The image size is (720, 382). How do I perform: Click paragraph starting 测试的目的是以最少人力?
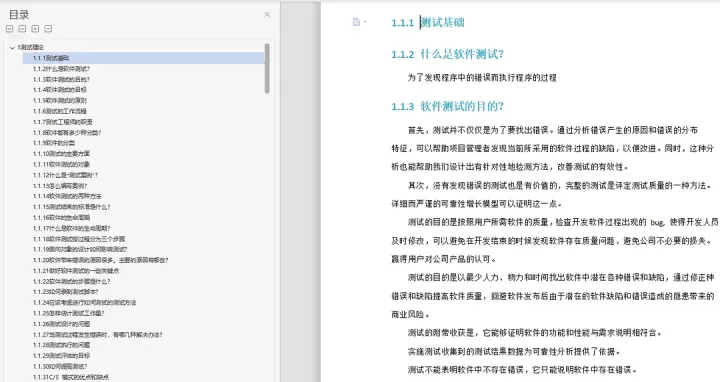(553, 296)
